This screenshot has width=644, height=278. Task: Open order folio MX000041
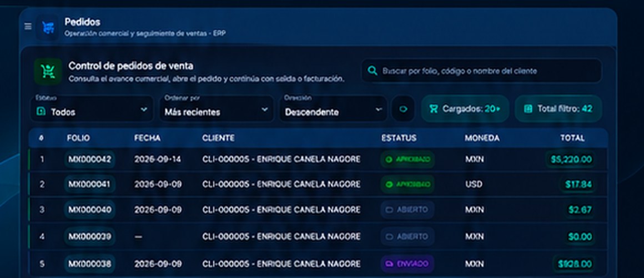click(89, 185)
